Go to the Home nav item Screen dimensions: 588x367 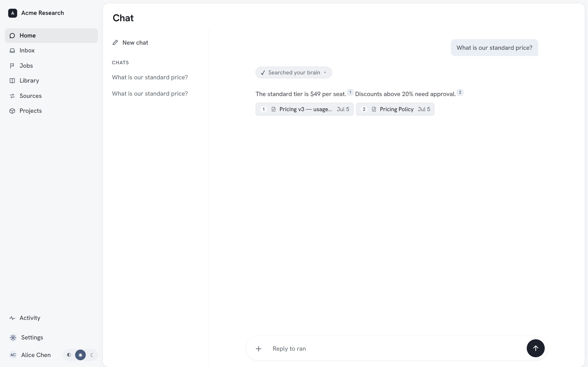51,36
